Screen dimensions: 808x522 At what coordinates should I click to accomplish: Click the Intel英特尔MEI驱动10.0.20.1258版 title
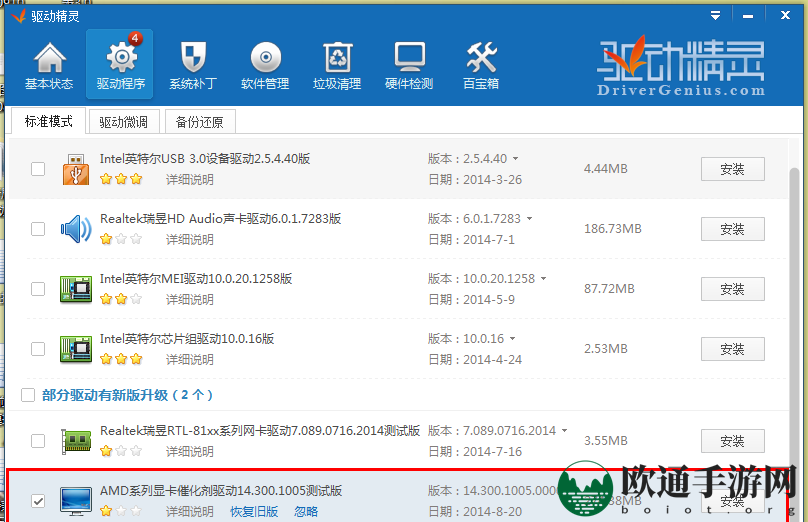tap(196, 279)
